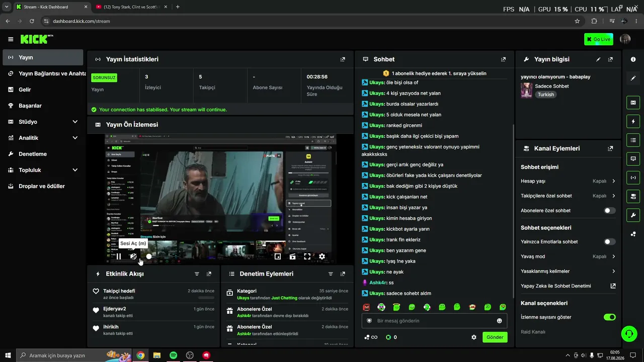Open File Explorer from the taskbar
The width and height of the screenshot is (644, 362).
[x=157, y=355]
